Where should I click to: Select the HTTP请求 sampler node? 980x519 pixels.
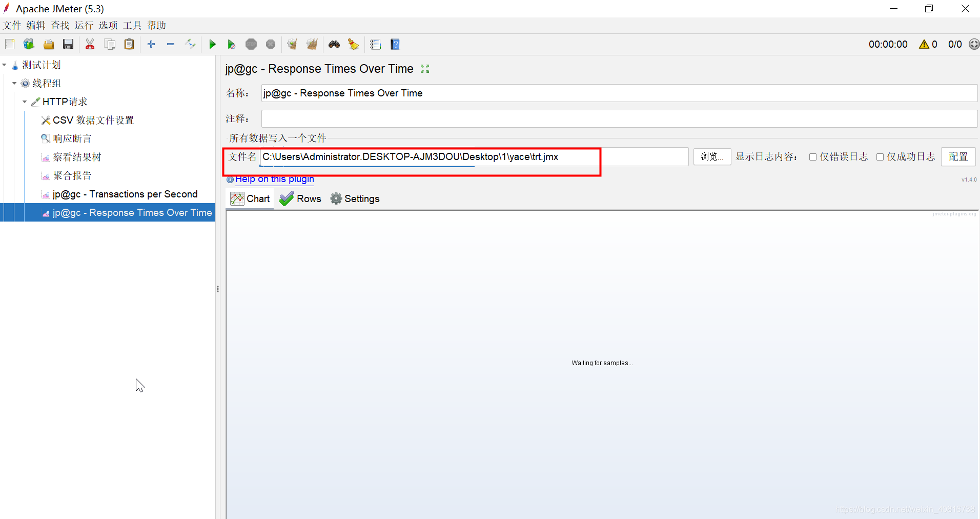[65, 102]
